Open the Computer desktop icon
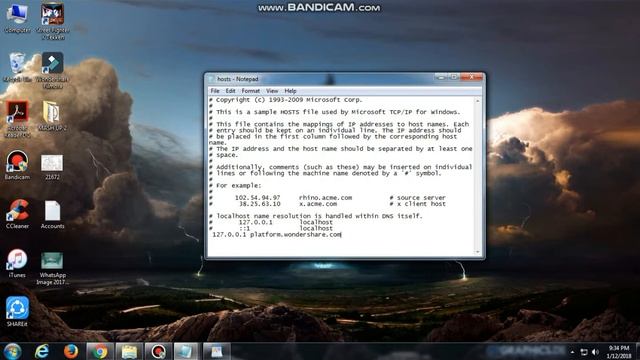The image size is (640, 360). (x=17, y=18)
